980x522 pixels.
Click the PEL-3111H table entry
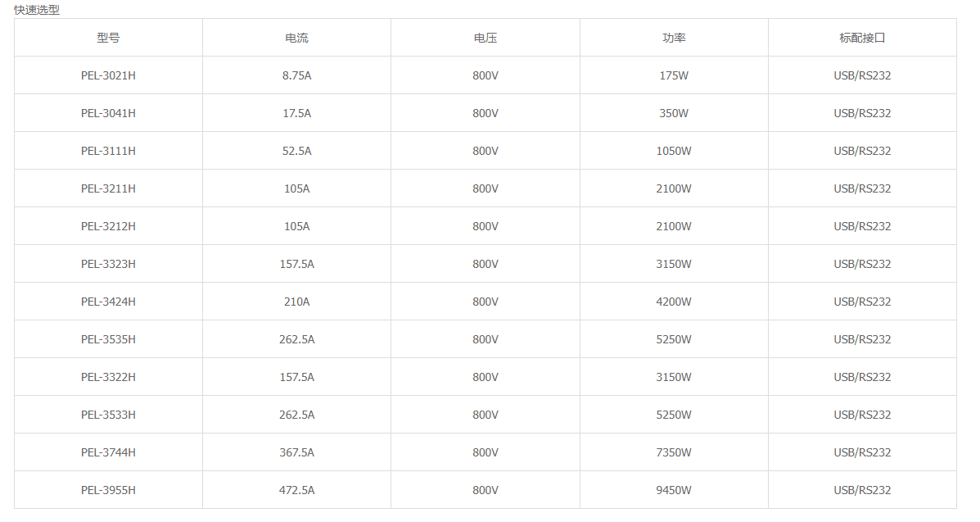tap(108, 151)
